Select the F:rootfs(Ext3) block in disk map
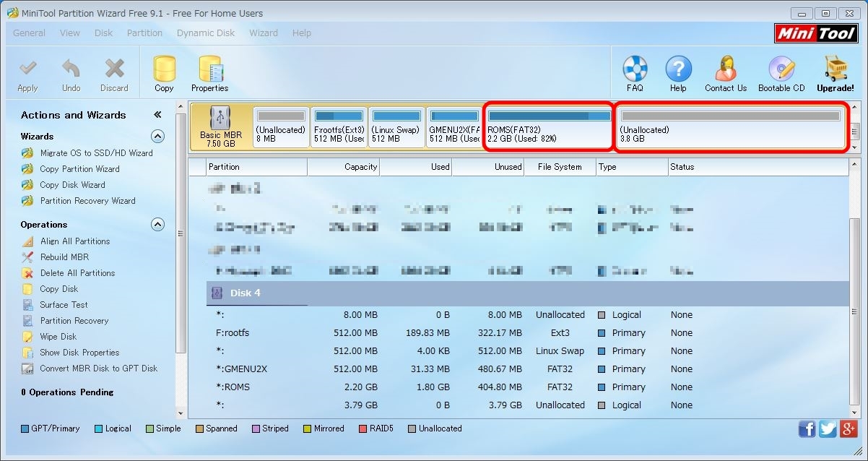The height and width of the screenshot is (461, 868). coord(339,127)
